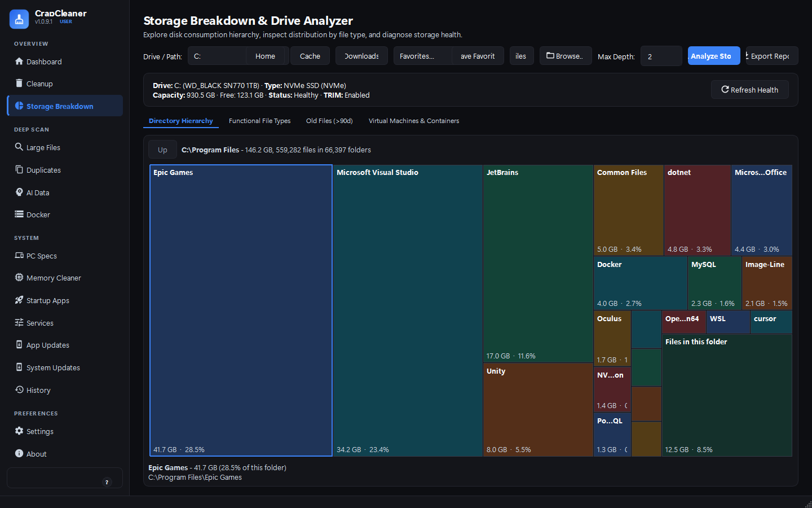Click the History clock icon
The image size is (812, 508).
click(19, 390)
